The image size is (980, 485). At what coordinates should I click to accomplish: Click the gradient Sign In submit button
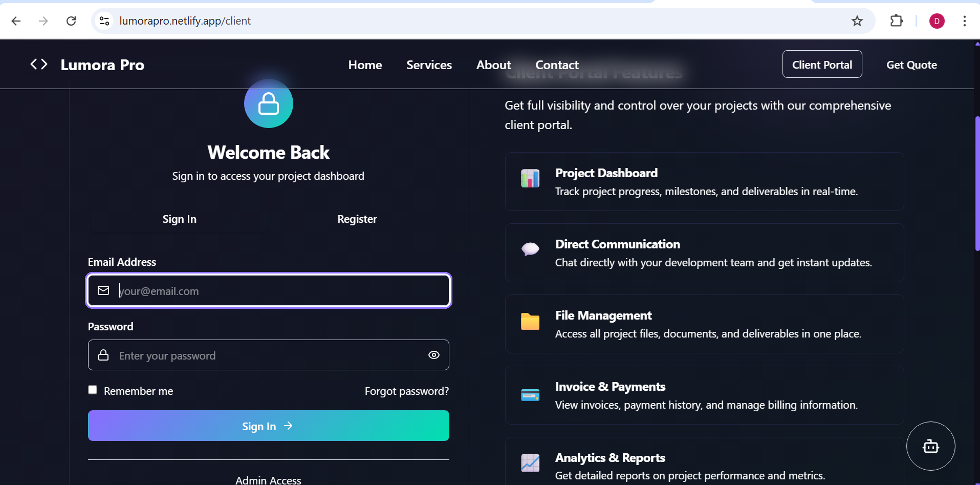click(x=269, y=426)
